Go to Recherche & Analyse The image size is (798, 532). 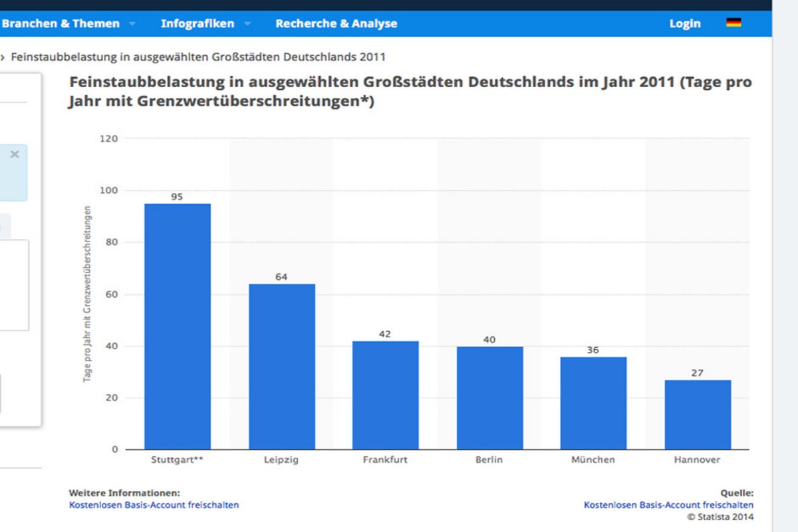tap(336, 23)
